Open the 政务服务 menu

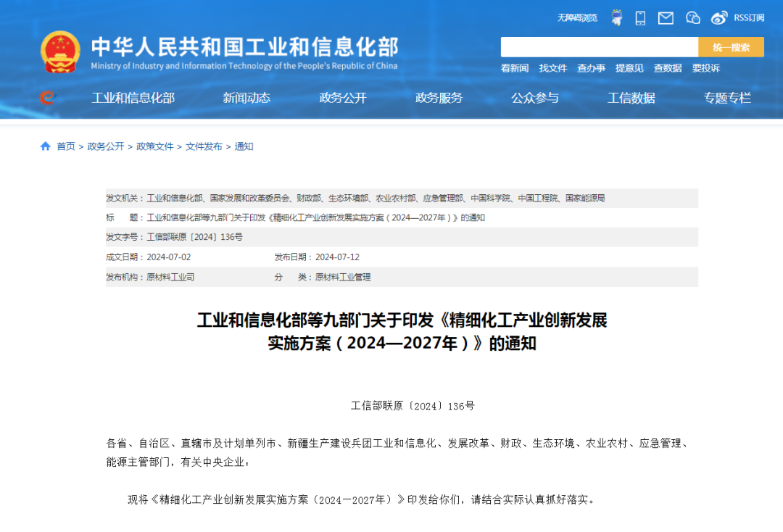coord(439,98)
